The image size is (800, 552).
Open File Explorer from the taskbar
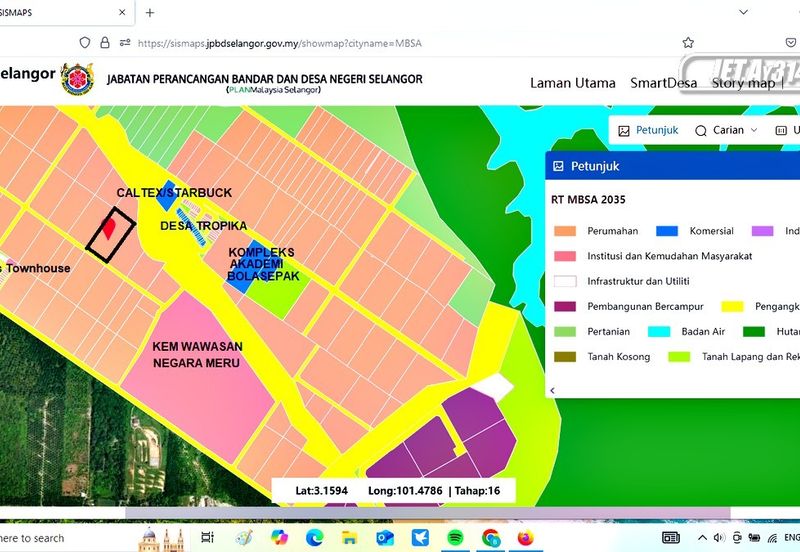[349, 538]
